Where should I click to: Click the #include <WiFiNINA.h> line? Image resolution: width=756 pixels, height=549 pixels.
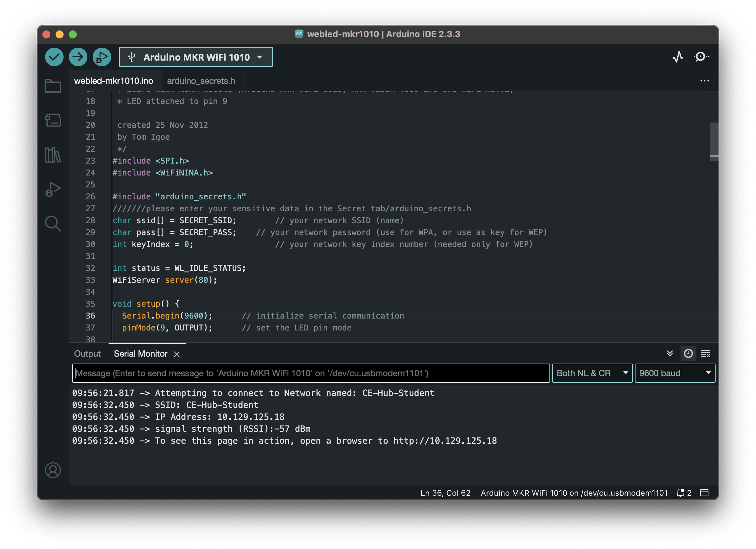tap(162, 173)
